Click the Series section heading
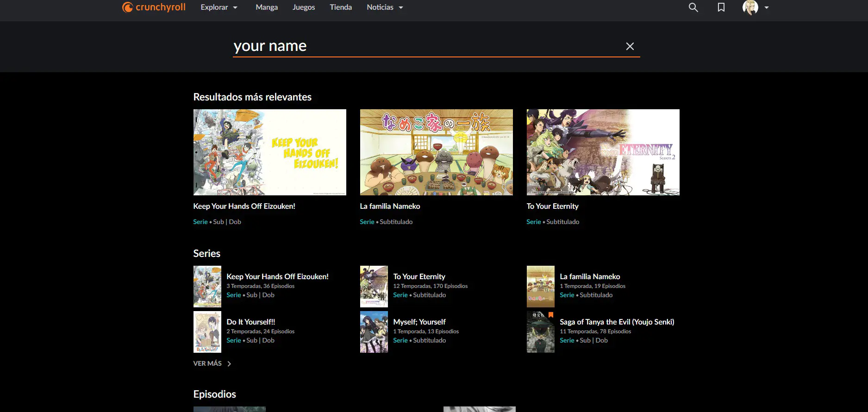The height and width of the screenshot is (412, 868). click(x=207, y=254)
